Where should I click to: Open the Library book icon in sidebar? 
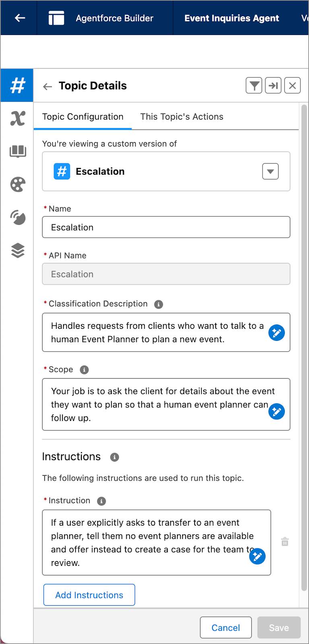coord(18,151)
